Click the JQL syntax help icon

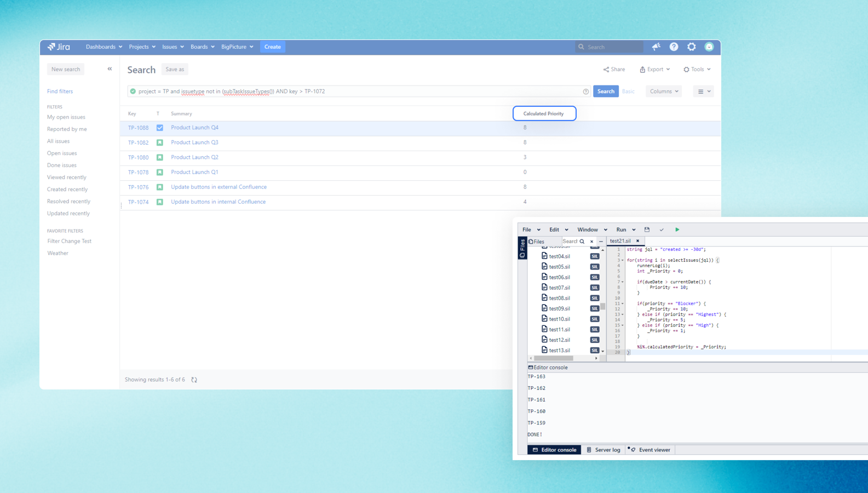[586, 91]
